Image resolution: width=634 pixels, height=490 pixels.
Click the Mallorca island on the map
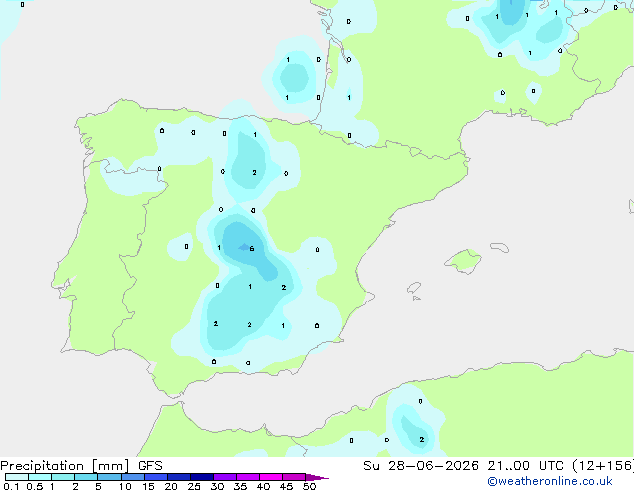click(x=463, y=261)
